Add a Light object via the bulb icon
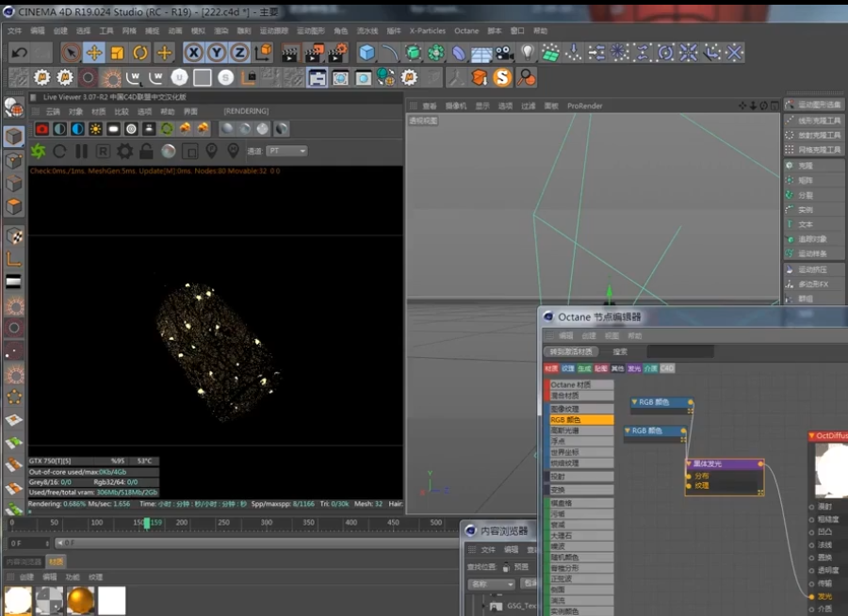848x616 pixels. pos(528,53)
